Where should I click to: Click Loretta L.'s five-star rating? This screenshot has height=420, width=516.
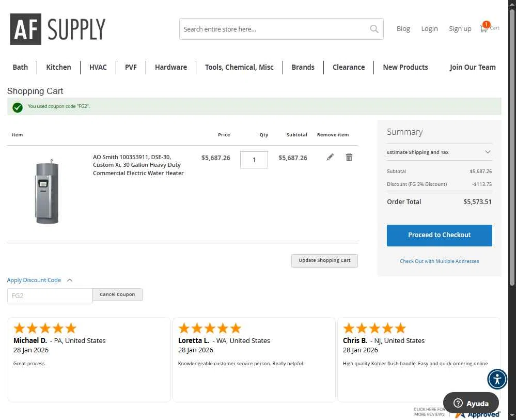tap(210, 328)
